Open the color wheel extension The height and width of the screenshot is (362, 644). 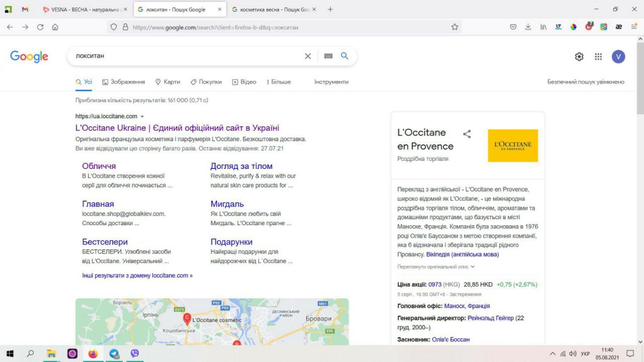pyautogui.click(x=574, y=27)
